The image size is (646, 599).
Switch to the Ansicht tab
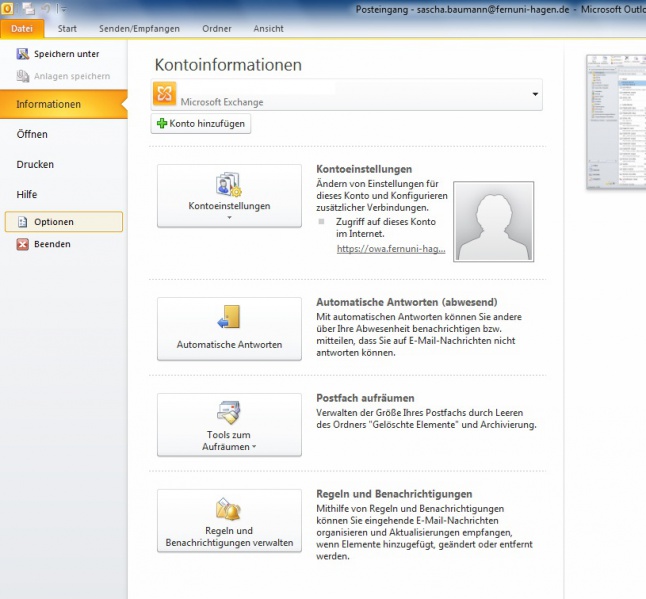coord(269,29)
